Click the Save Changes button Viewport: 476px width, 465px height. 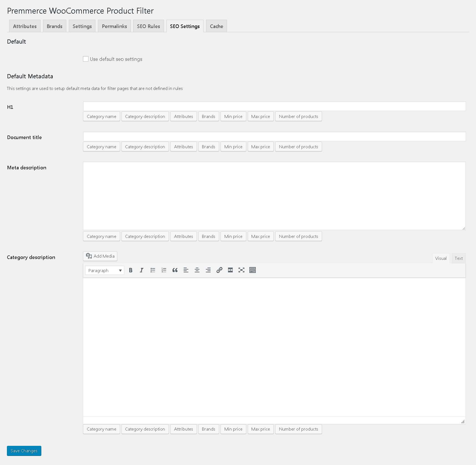tap(24, 451)
